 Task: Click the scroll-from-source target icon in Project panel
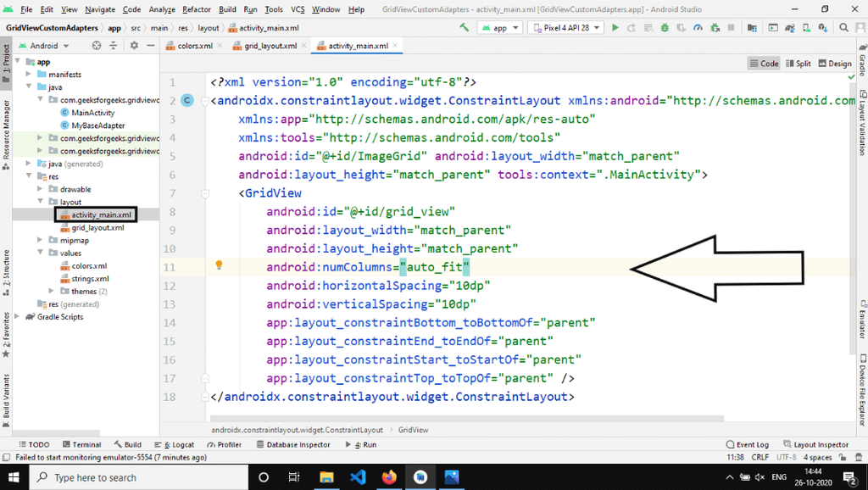point(96,46)
